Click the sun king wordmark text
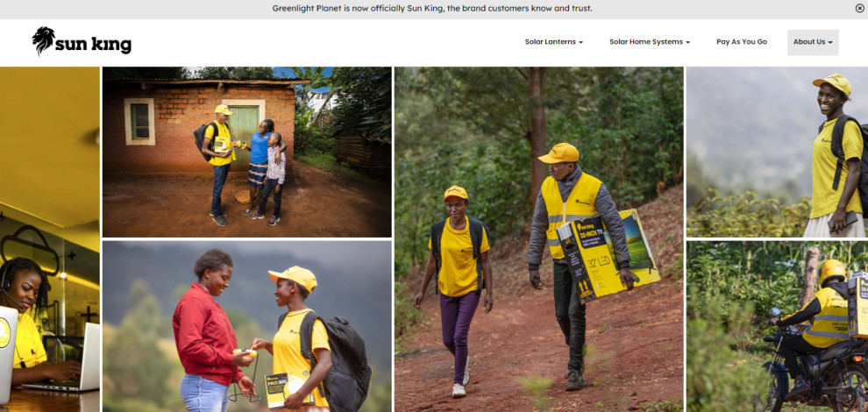 point(93,45)
